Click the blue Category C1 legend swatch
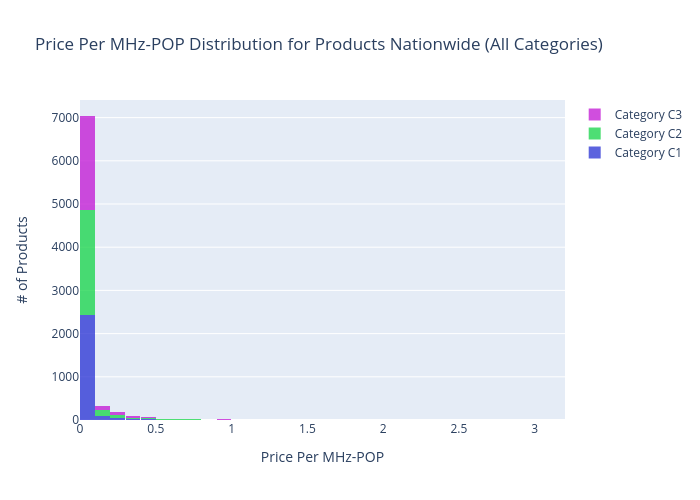The width and height of the screenshot is (700, 500). pos(595,153)
